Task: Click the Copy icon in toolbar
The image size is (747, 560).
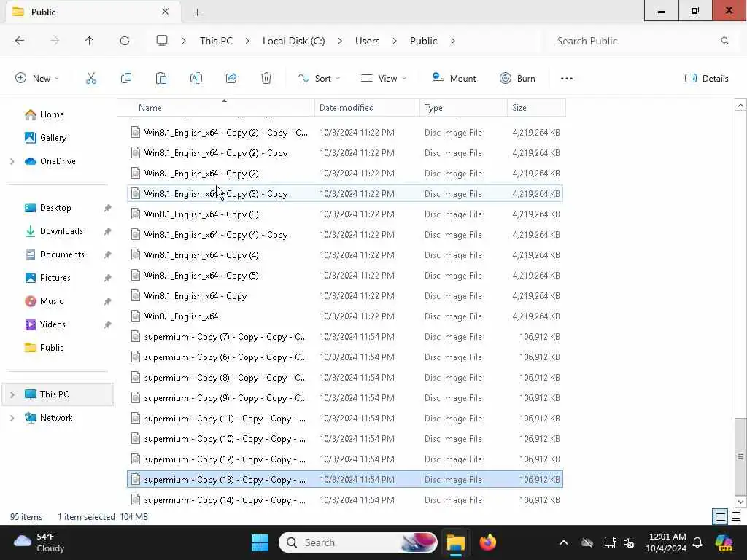Action: pos(126,79)
